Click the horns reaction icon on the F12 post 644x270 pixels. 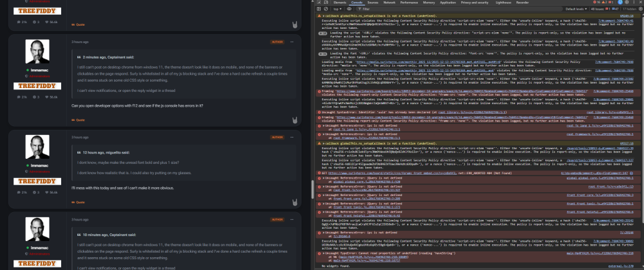pyautogui.click(x=294, y=120)
